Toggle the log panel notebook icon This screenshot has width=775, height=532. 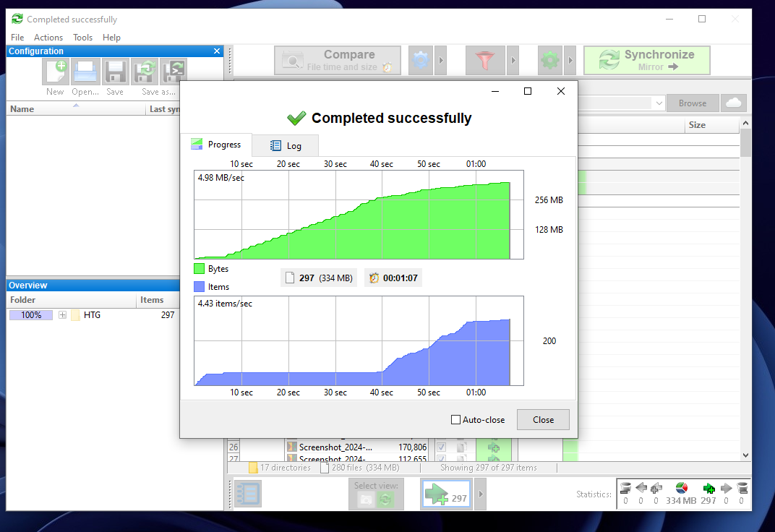click(248, 494)
